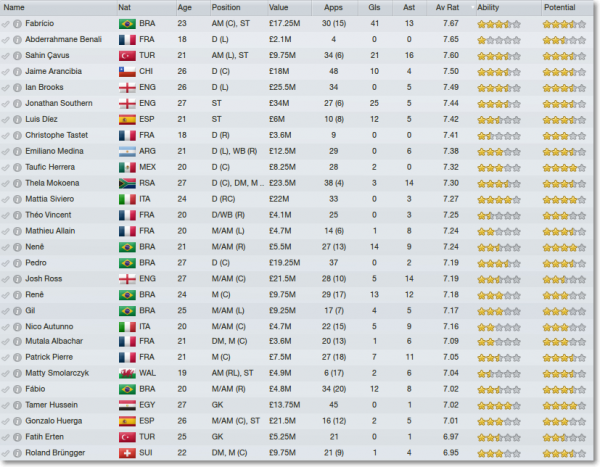This screenshot has height=467, width=600.
Task: Sort by the Value column header
Action: click(x=289, y=8)
